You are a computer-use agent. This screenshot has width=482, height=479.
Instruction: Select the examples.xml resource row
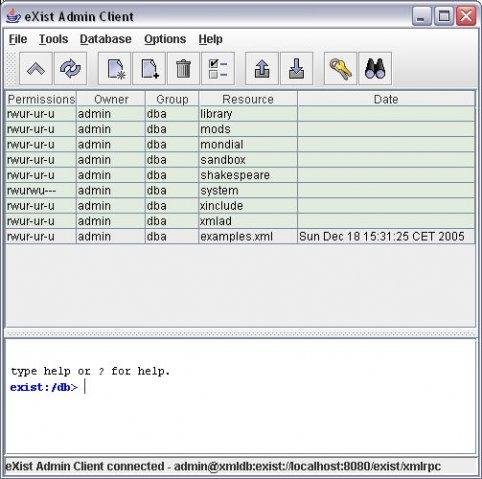tap(240, 236)
